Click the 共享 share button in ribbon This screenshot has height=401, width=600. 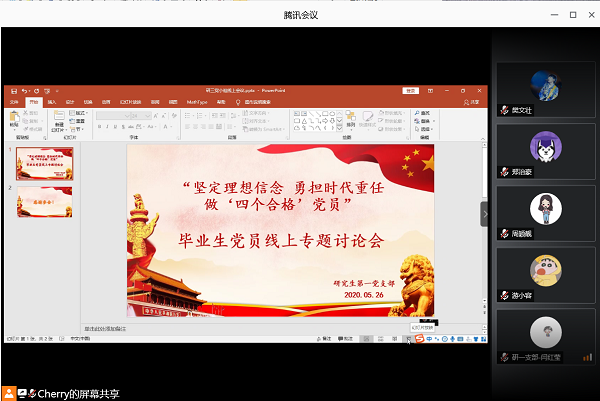pos(474,102)
